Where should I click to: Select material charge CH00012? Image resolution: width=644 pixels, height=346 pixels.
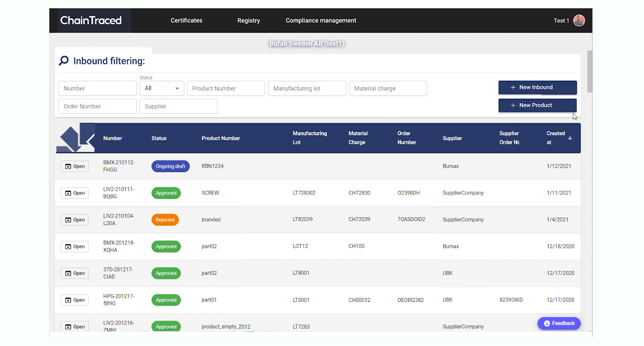coord(359,300)
